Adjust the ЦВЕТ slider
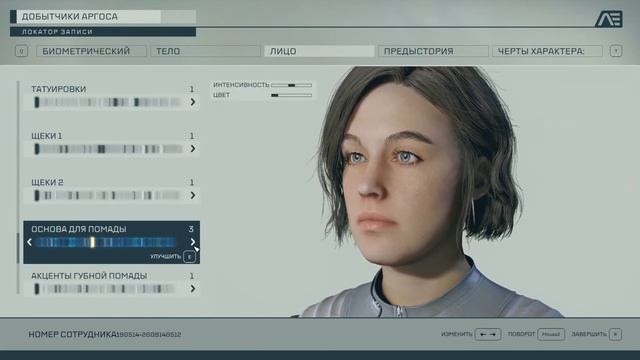This screenshot has height=360, width=640. [x=291, y=95]
